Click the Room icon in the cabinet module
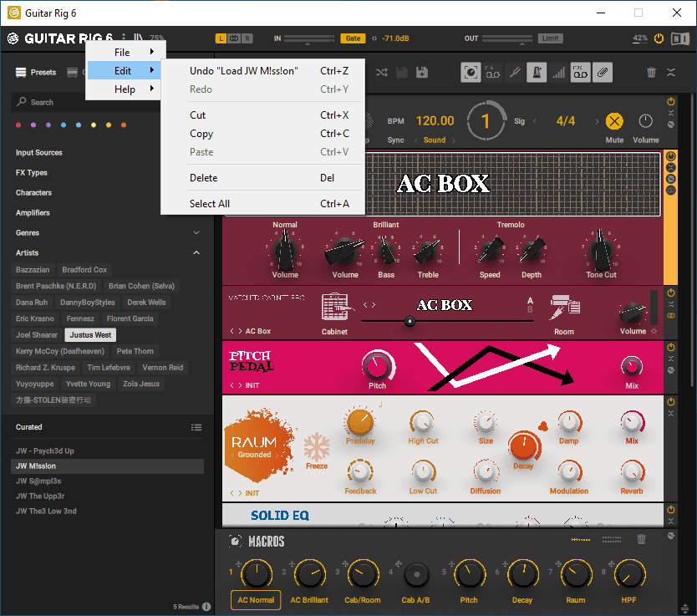 coord(564,308)
